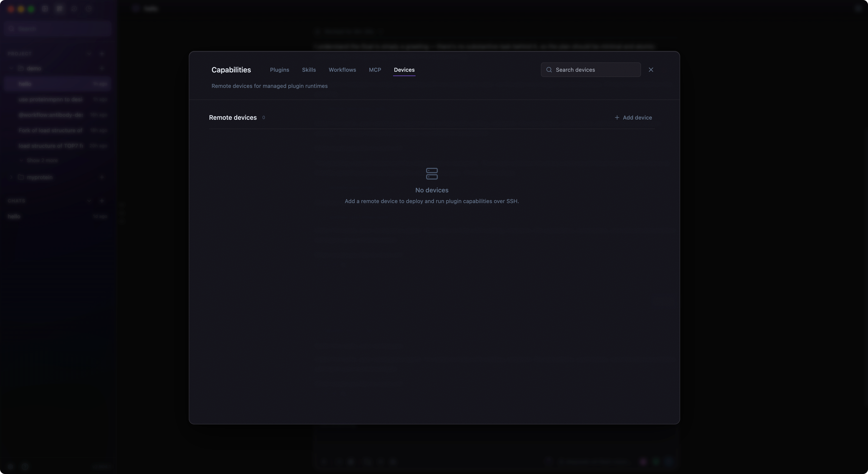Focus the Search devices field
868x474 pixels.
click(x=590, y=70)
